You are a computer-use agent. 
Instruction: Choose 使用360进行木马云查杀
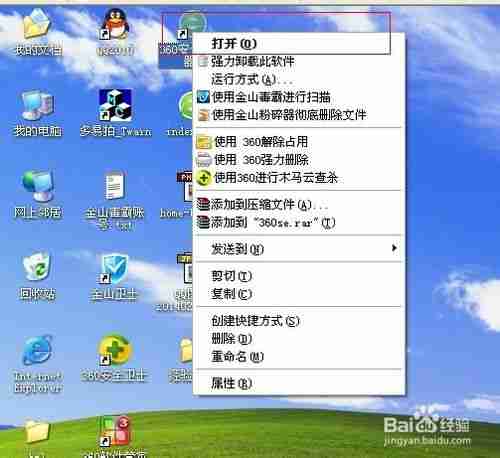pos(299,178)
